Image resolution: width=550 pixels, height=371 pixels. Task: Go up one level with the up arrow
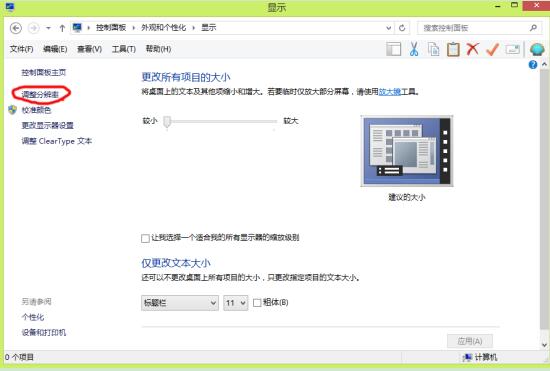[x=62, y=28]
